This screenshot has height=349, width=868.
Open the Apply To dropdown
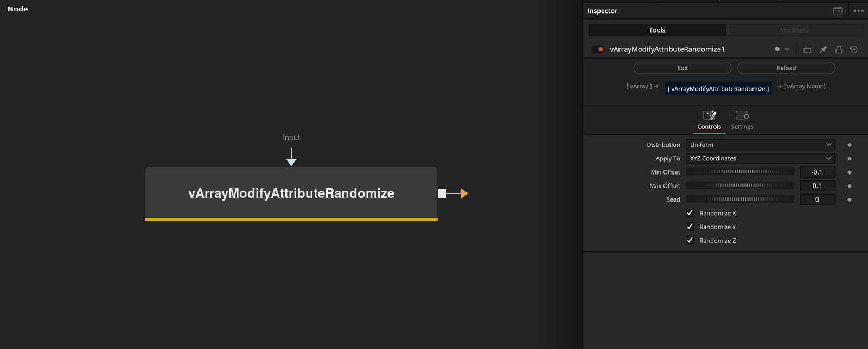click(x=761, y=158)
